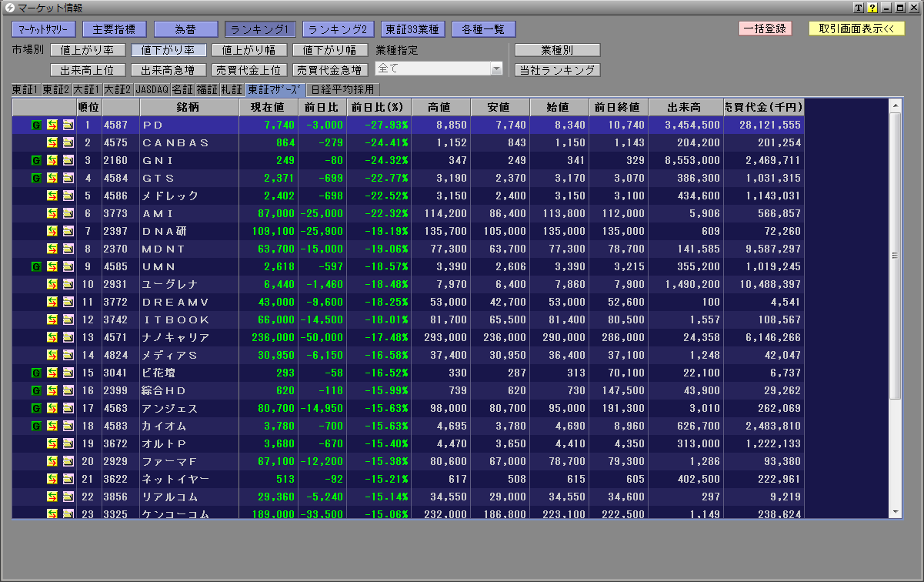Toggle the 出来高急増 ranking filter
Image resolution: width=924 pixels, height=582 pixels.
(168, 70)
